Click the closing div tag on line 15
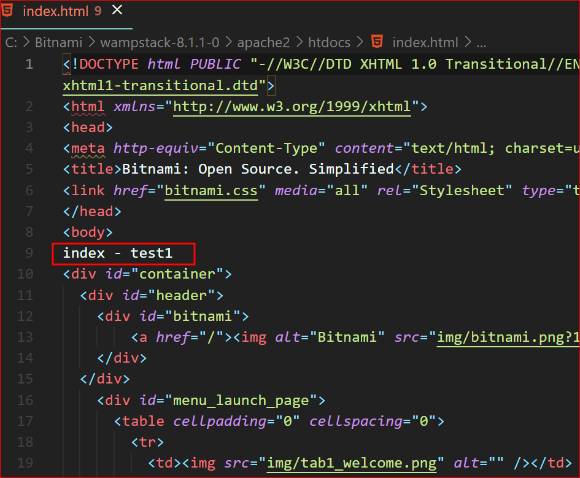The width and height of the screenshot is (580, 478). click(x=105, y=379)
